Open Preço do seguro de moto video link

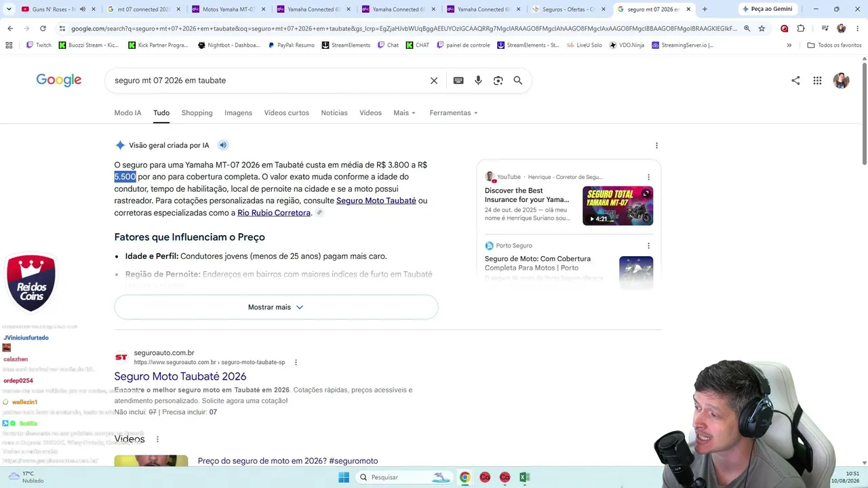coord(288,461)
